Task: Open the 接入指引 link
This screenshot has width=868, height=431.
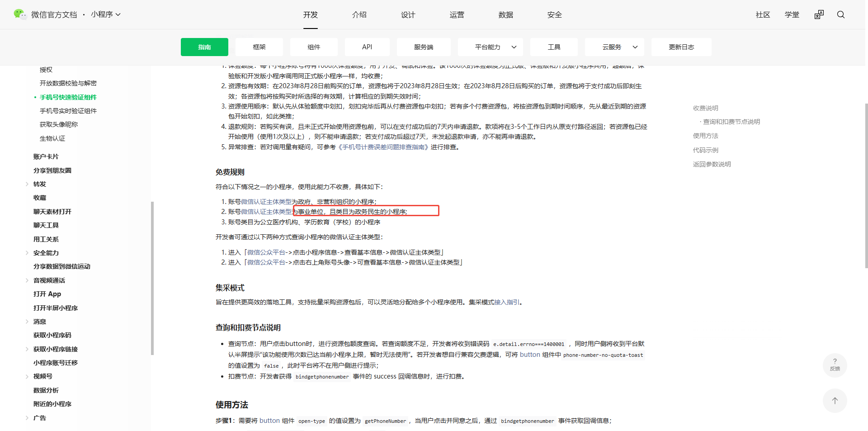Action: [506, 302]
